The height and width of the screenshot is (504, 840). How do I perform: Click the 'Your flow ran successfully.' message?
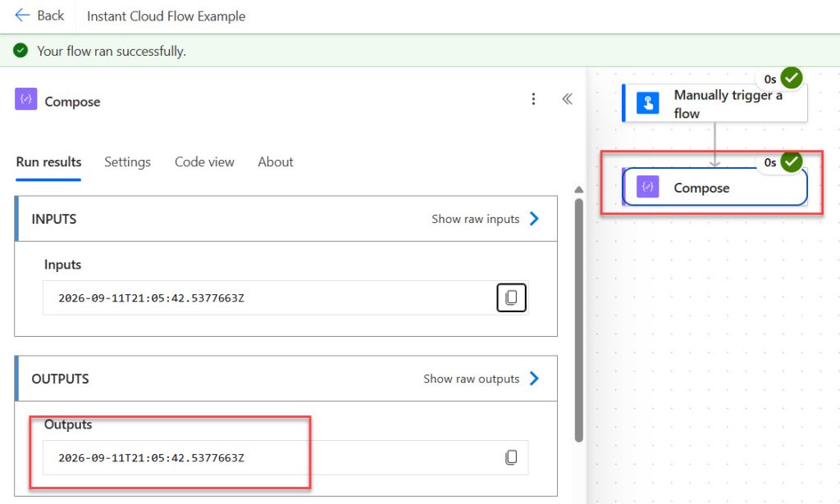click(x=112, y=52)
